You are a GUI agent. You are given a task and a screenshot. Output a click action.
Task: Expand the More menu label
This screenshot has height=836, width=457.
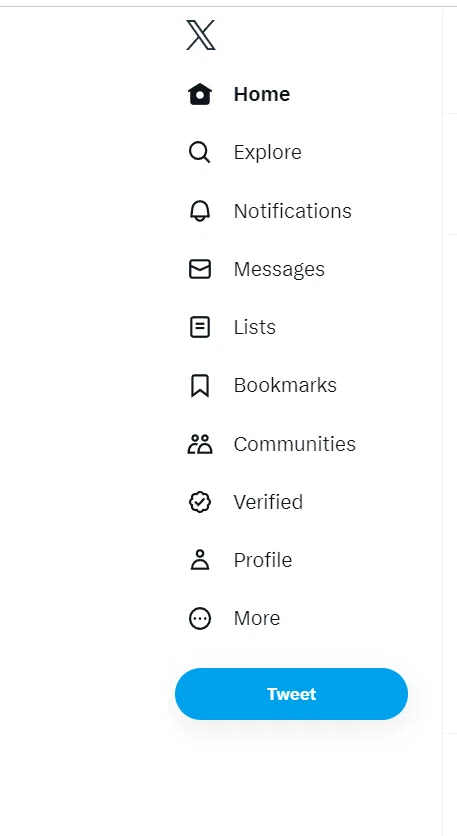click(256, 618)
